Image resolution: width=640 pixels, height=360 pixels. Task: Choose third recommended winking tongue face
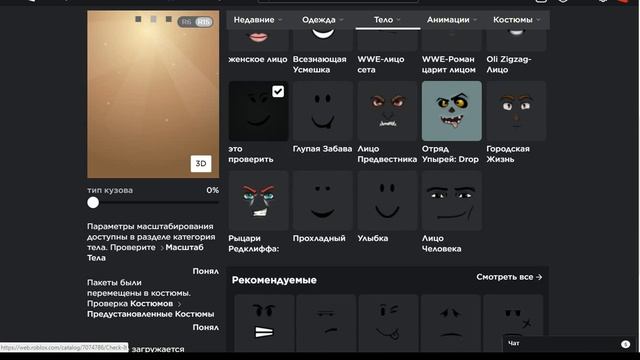click(x=389, y=323)
